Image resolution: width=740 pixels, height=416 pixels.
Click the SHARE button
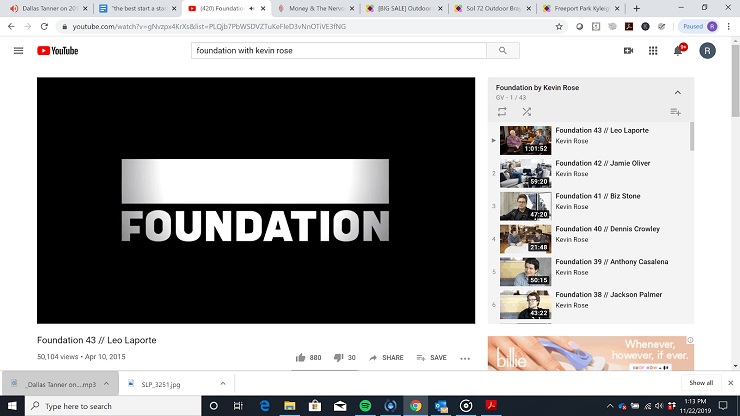tap(386, 357)
